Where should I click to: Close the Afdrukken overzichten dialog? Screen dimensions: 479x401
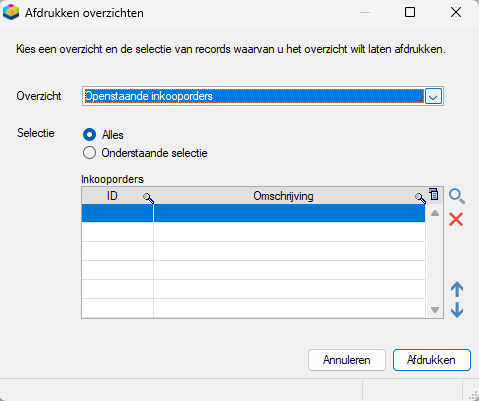pos(456,13)
